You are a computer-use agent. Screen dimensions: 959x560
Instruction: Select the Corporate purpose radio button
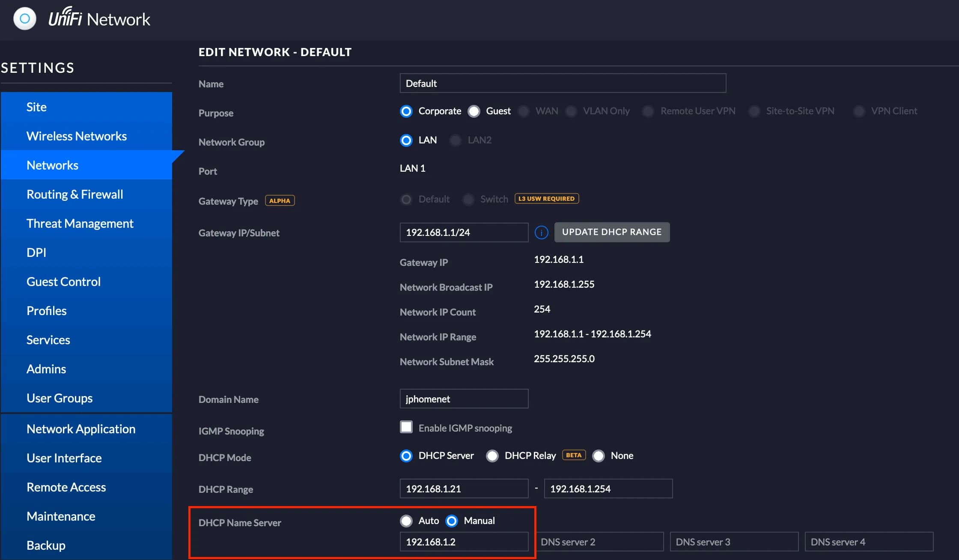tap(406, 111)
